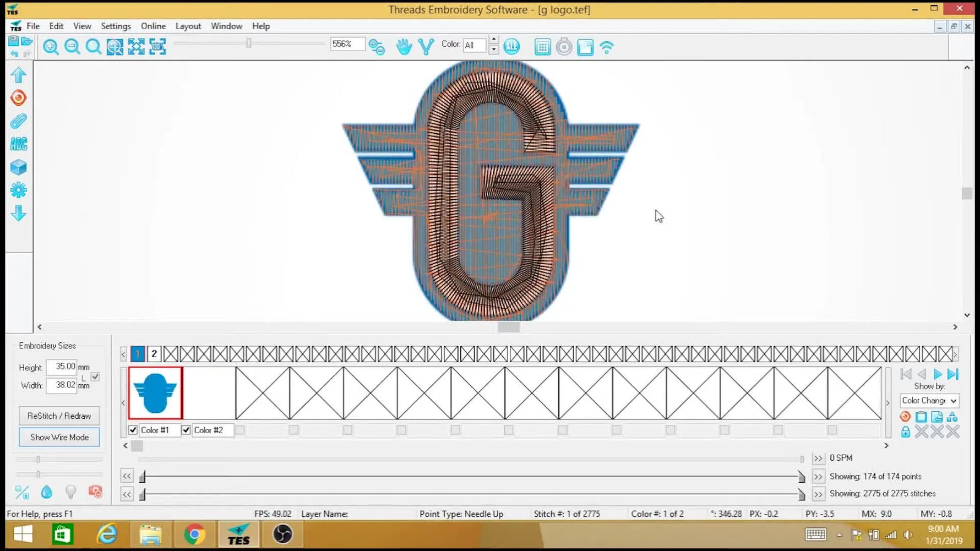This screenshot has width=980, height=551.
Task: Open the Window menu
Action: tap(226, 26)
